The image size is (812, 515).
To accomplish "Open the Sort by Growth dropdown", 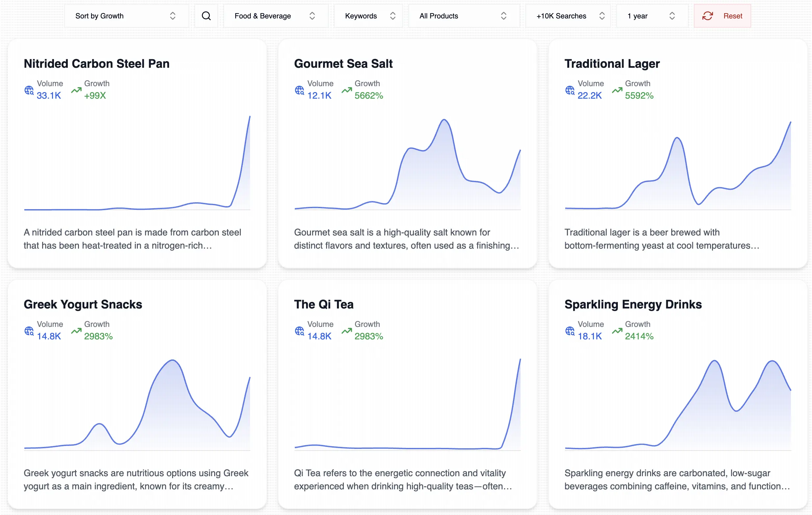I will [x=126, y=16].
